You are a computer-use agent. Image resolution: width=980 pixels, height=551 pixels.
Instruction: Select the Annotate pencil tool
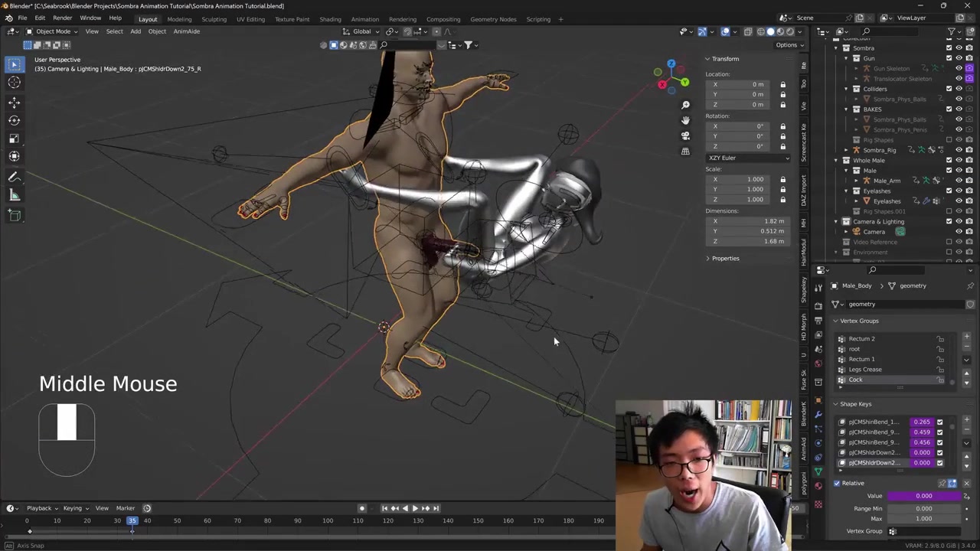coord(14,177)
